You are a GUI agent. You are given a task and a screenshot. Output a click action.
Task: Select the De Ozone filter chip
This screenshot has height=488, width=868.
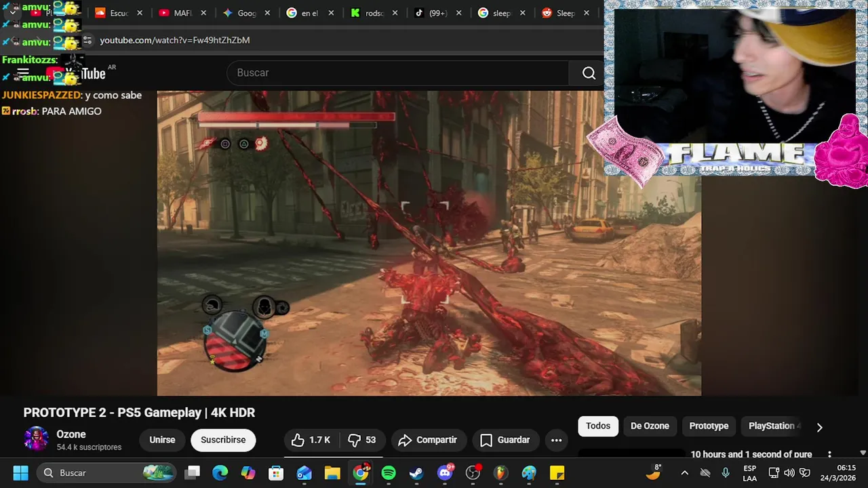click(x=650, y=426)
